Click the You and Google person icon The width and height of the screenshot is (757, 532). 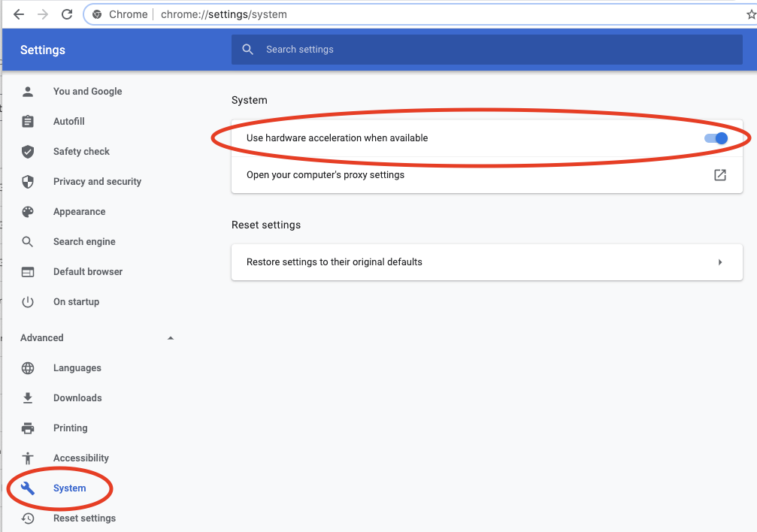click(28, 91)
